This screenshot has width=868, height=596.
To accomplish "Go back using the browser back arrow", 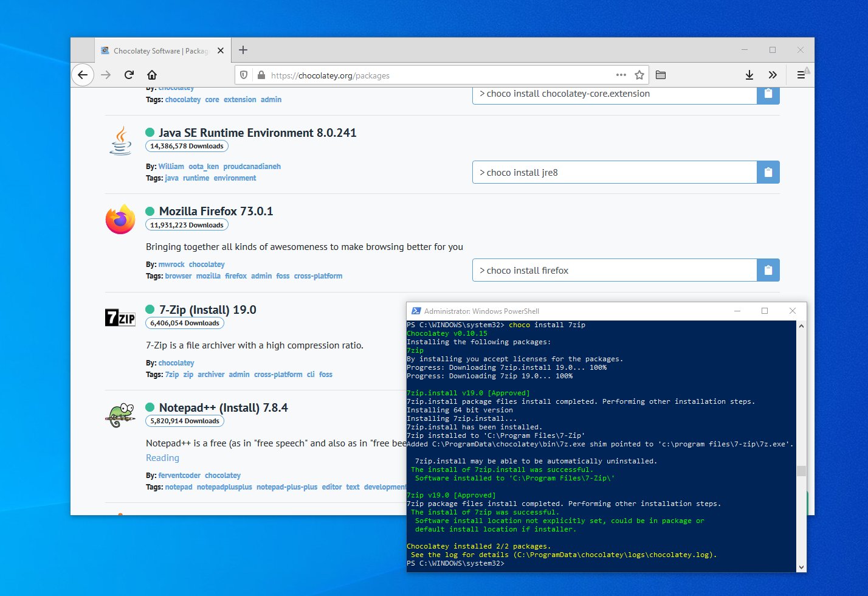I will pos(83,75).
